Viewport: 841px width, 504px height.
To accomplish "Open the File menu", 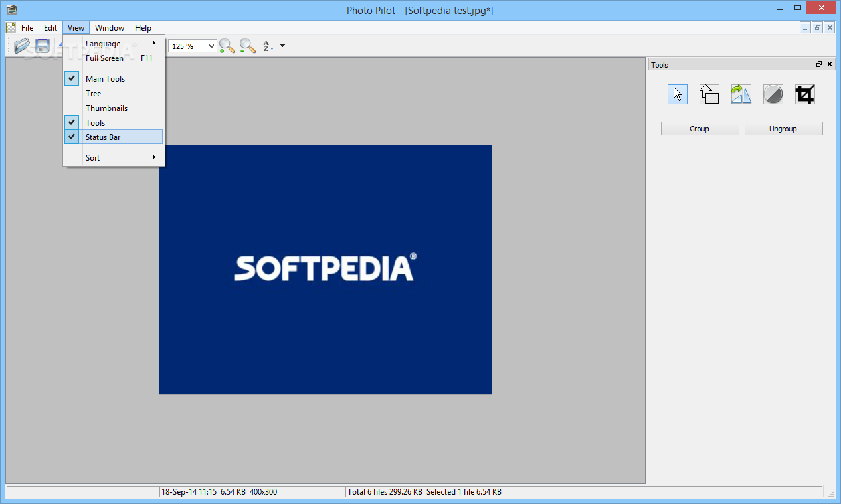I will pos(27,28).
